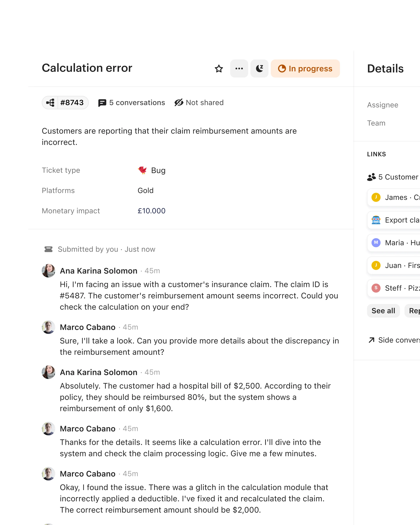
Task: Open the Team selector
Action: [x=376, y=123]
